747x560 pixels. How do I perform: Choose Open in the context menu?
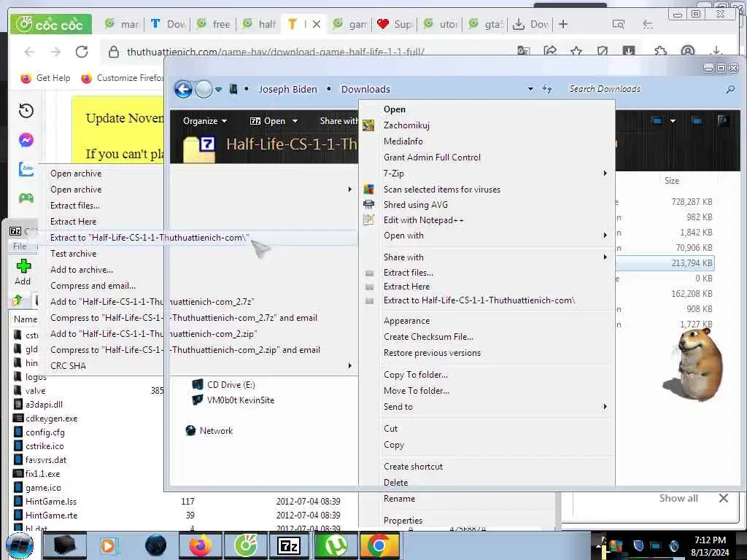395,109
